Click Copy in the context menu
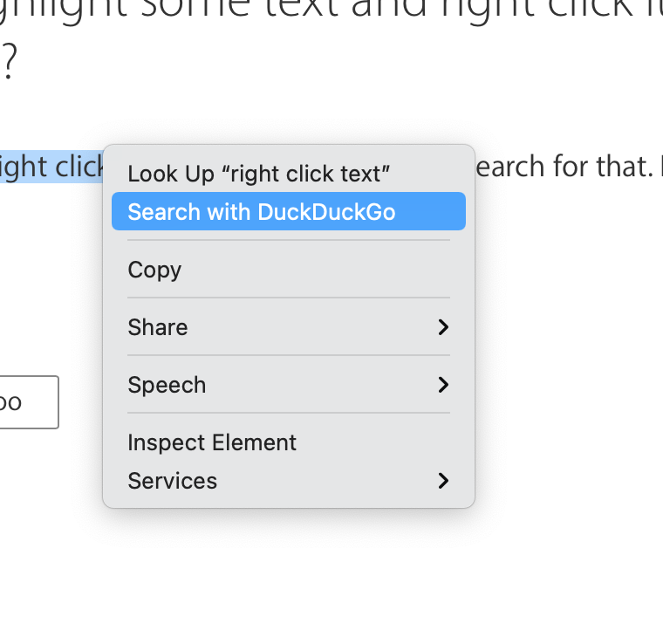Image resolution: width=663 pixels, height=644 pixels. click(154, 270)
